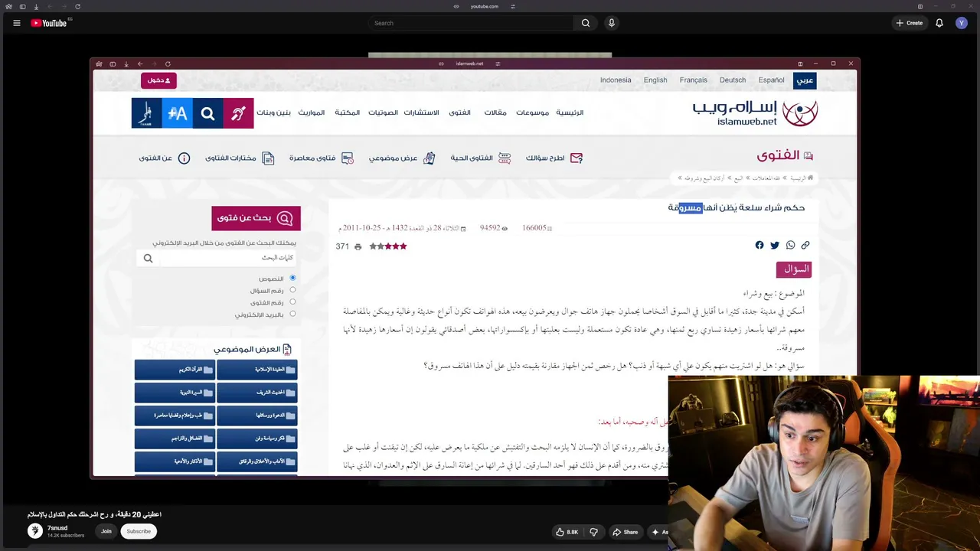Open YouTube notifications bell
Image resolution: width=980 pixels, height=551 pixels.
click(x=939, y=23)
